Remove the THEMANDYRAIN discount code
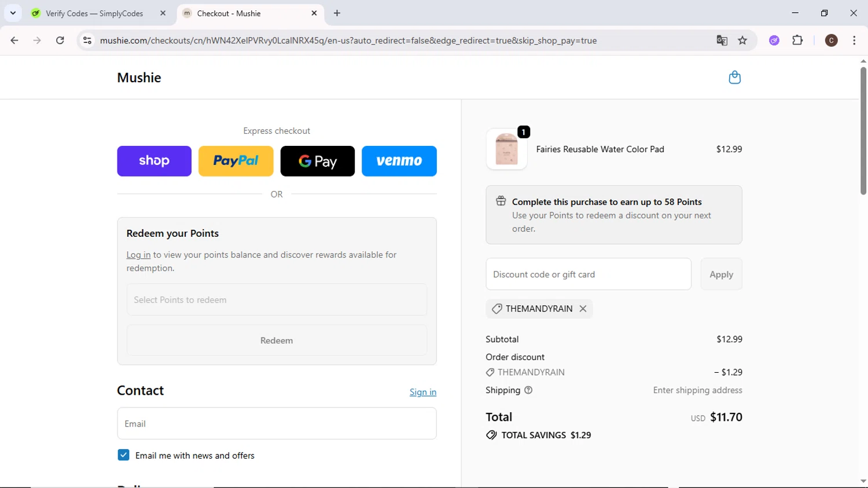 point(583,309)
